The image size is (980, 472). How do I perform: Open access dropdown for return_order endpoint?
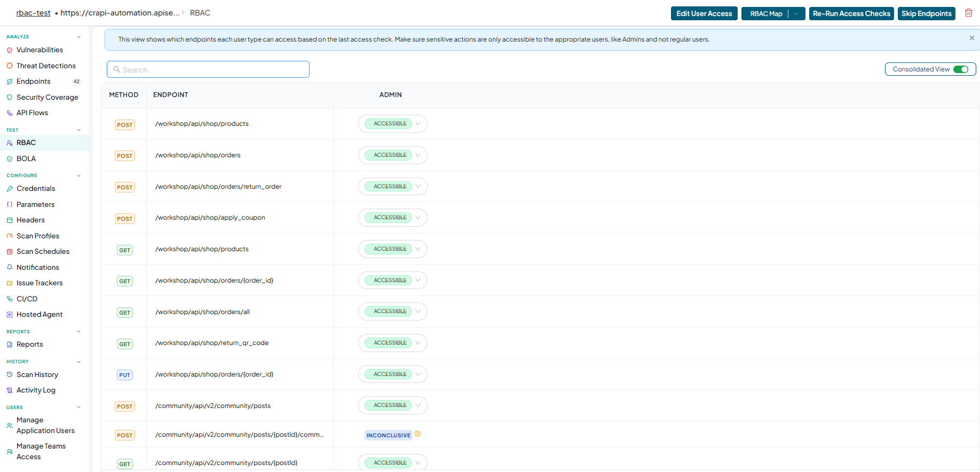point(393,187)
